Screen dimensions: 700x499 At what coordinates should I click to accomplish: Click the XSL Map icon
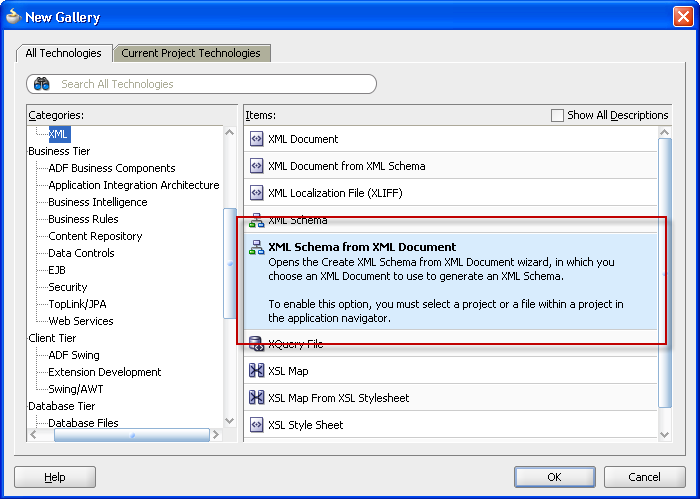pyautogui.click(x=256, y=371)
